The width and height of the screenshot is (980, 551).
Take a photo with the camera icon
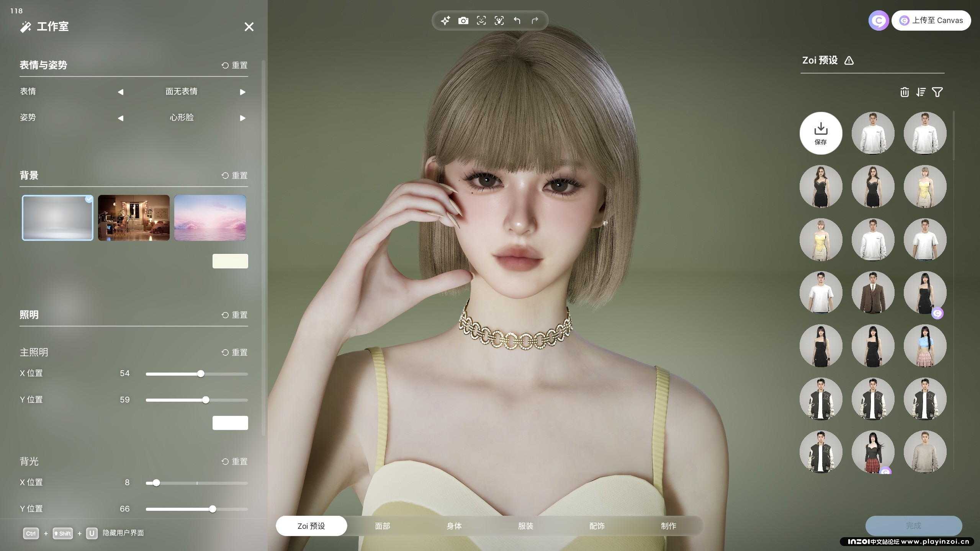(463, 21)
